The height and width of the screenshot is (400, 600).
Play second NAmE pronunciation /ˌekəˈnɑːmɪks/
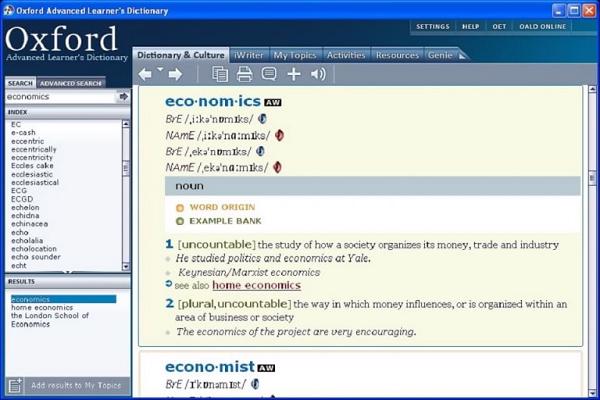(277, 167)
